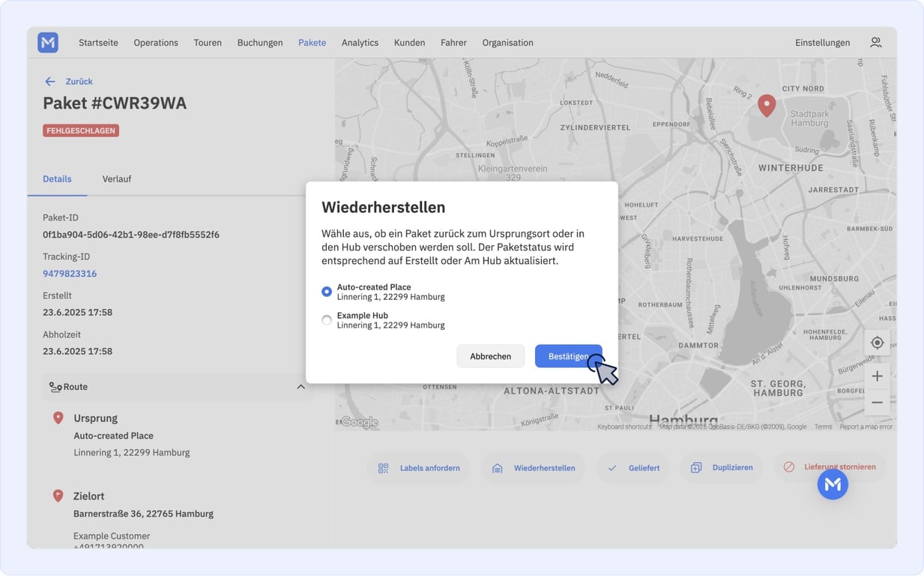Open Einstellungen
The height and width of the screenshot is (576, 924).
[x=822, y=43]
